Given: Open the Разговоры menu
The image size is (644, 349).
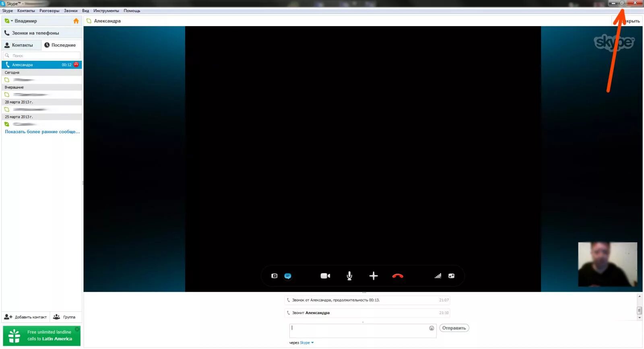Looking at the screenshot, I should click(50, 11).
